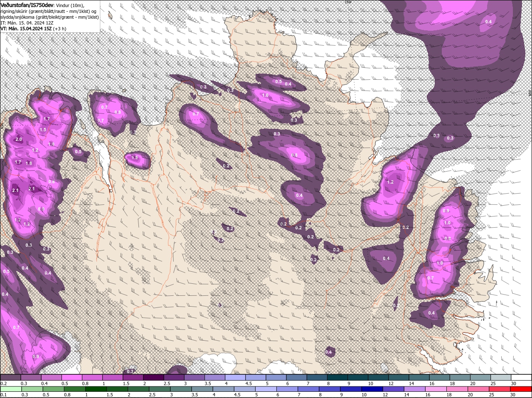Click the light green 0.3 rain scale swatch
The width and height of the screenshot is (532, 398).
pos(32,389)
